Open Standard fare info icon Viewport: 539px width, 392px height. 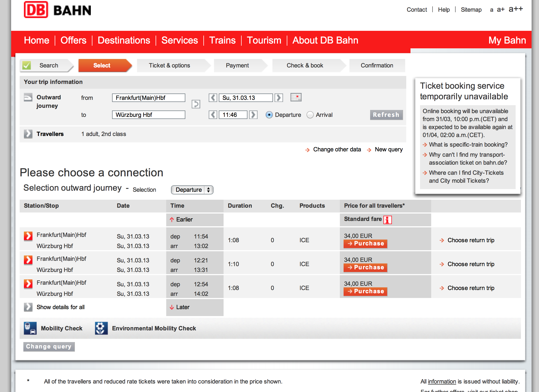(x=387, y=220)
